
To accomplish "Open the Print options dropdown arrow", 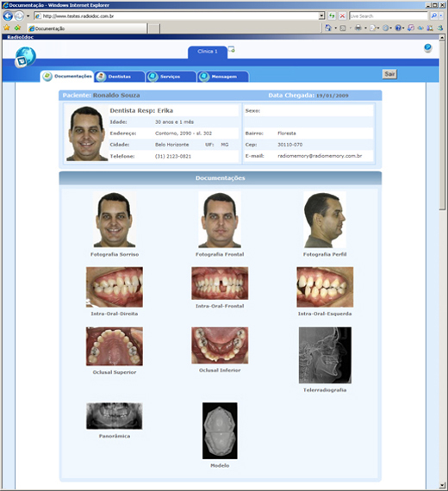I will tap(365, 28).
